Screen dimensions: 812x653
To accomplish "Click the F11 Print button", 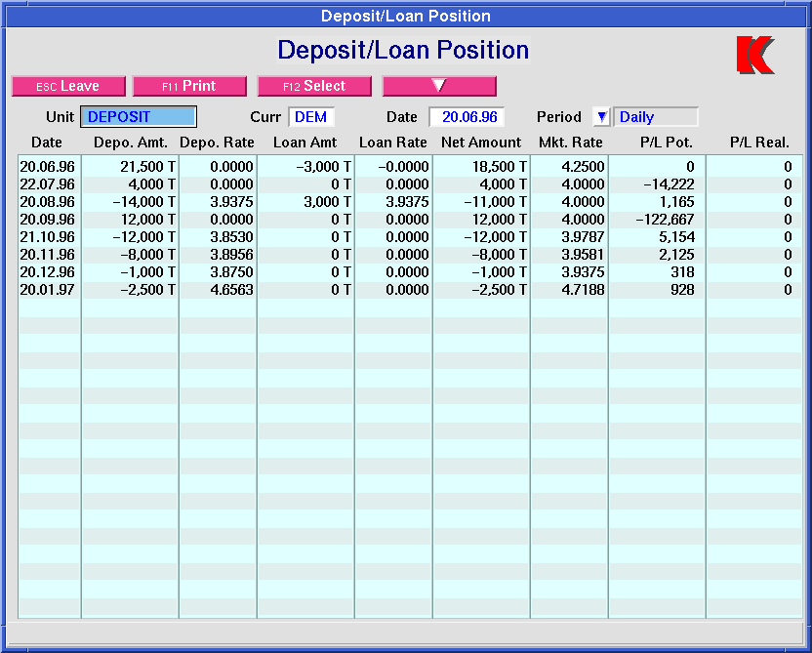I will (x=189, y=86).
